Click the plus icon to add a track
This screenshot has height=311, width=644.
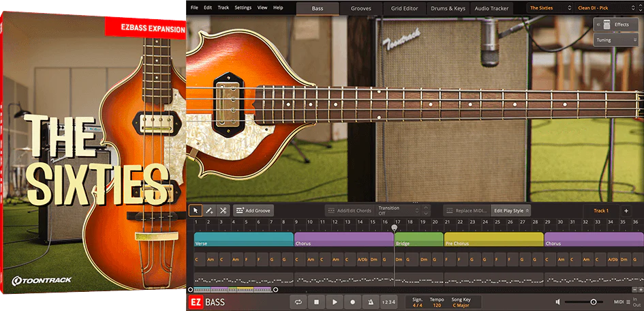coord(626,211)
